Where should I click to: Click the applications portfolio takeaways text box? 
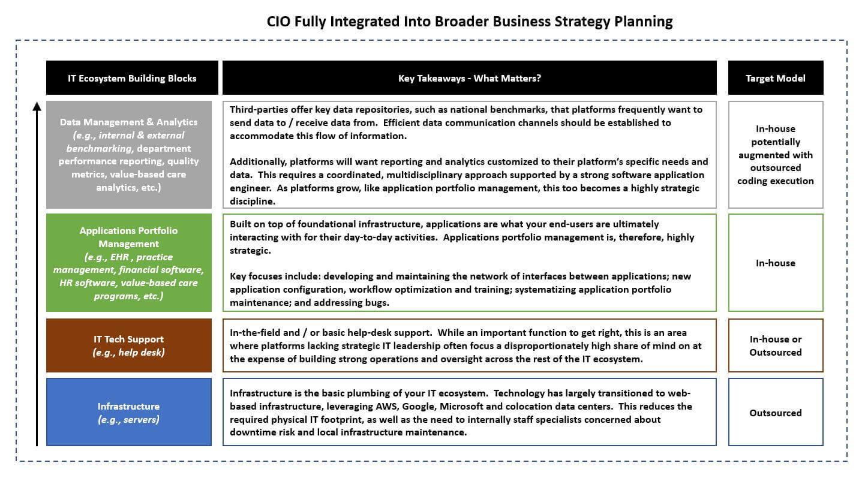[x=470, y=263]
